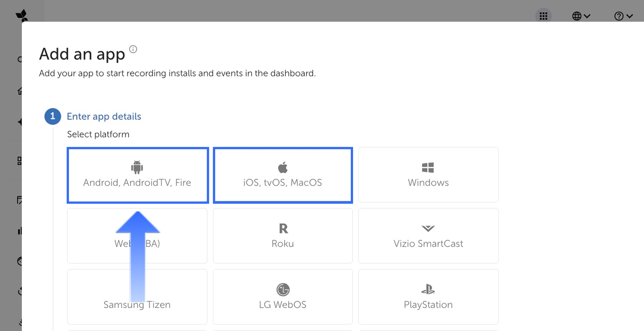Click the "Vizio SmartCast" label

(428, 244)
